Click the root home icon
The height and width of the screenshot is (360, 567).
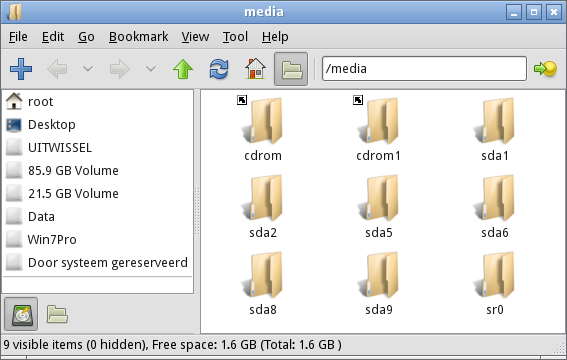(14, 101)
